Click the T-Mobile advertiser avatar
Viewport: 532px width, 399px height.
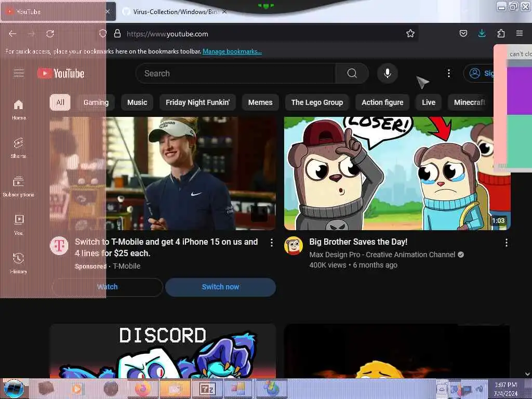[x=59, y=246]
